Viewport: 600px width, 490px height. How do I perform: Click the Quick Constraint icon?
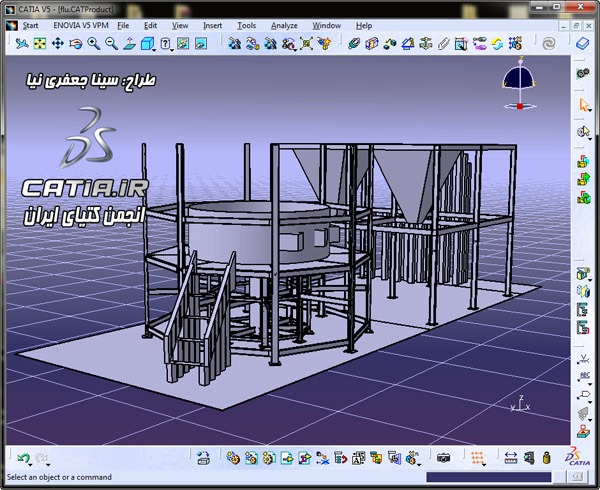coord(461,44)
